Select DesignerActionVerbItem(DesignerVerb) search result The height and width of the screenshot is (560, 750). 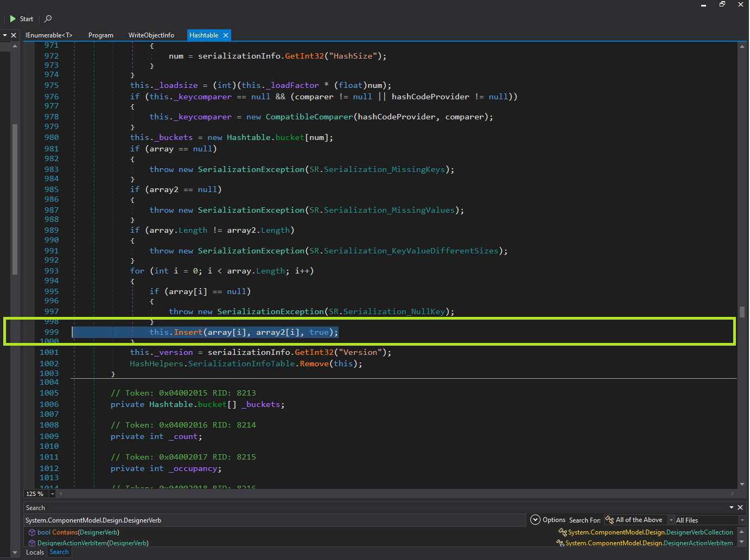pyautogui.click(x=93, y=543)
